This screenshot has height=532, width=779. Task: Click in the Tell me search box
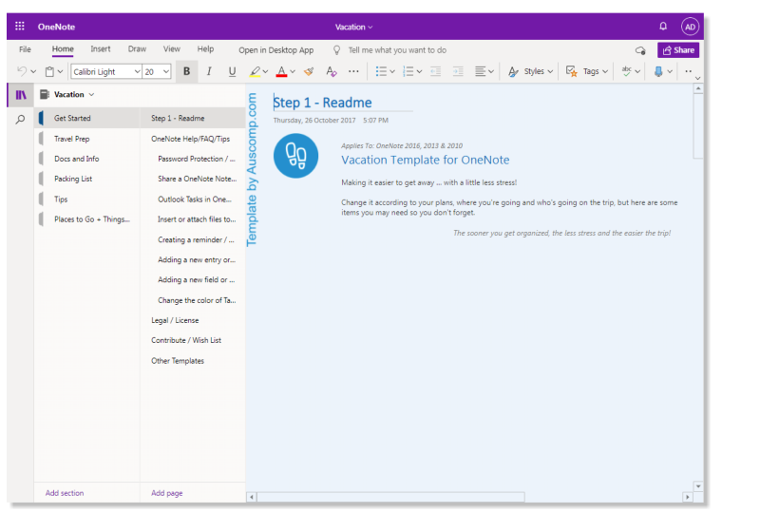coord(397,50)
